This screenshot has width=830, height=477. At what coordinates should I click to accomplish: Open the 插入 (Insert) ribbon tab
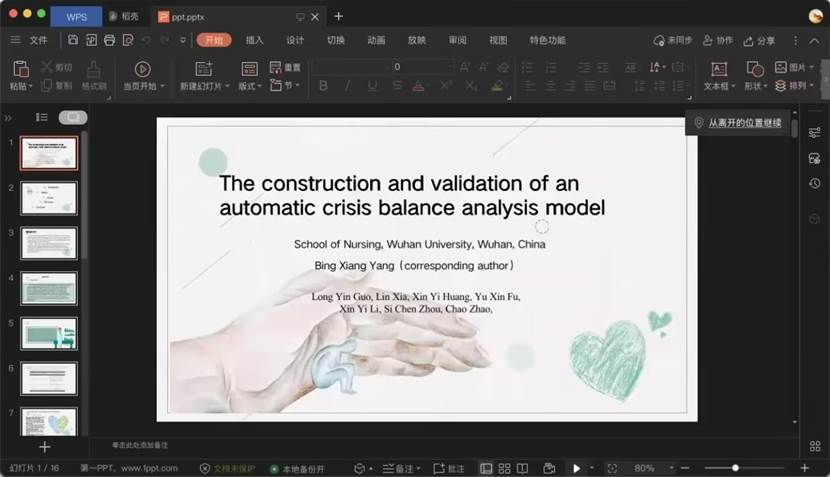(255, 40)
